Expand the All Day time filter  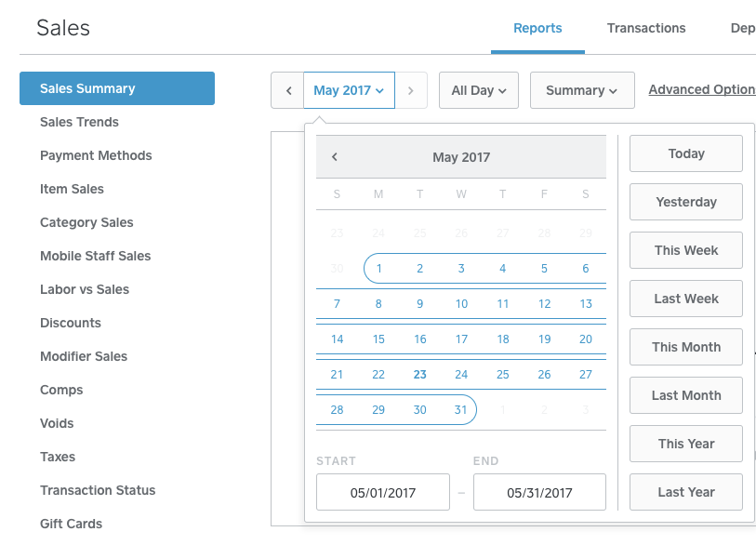(x=478, y=90)
